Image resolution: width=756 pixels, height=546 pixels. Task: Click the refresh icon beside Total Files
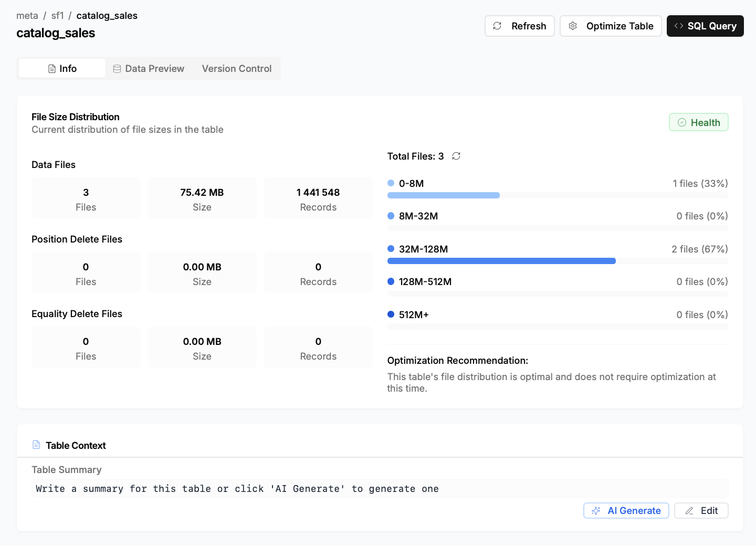pos(456,156)
